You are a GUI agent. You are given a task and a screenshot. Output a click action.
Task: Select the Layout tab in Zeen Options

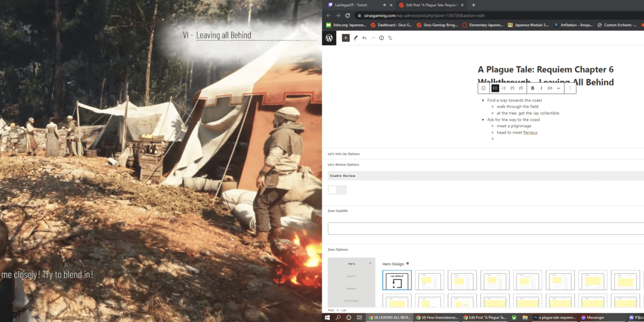(351, 276)
